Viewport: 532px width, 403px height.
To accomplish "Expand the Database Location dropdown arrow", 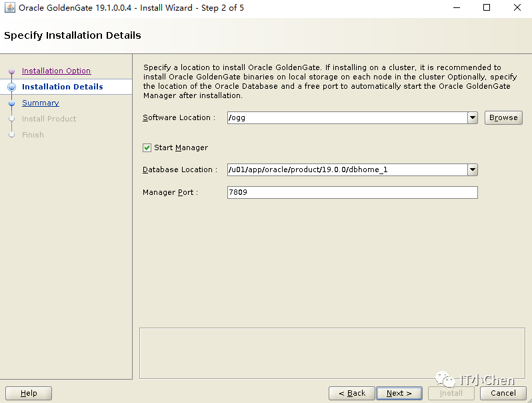I will point(472,169).
